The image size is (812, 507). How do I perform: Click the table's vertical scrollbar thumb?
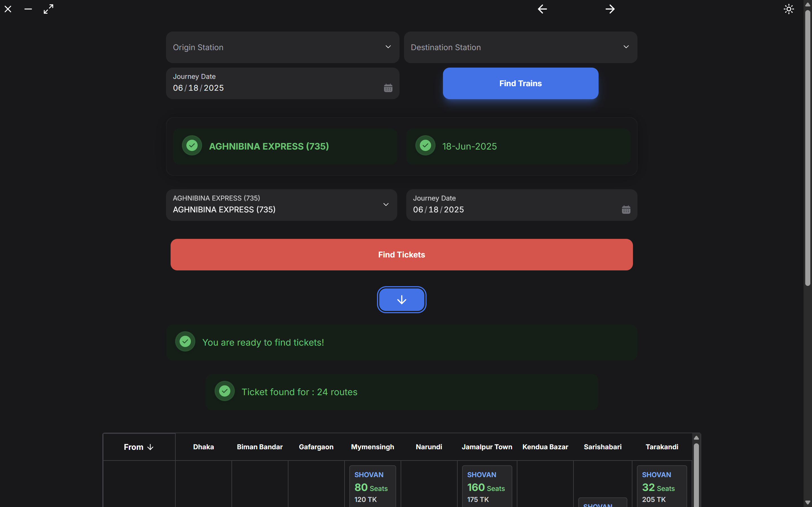pyautogui.click(x=696, y=476)
